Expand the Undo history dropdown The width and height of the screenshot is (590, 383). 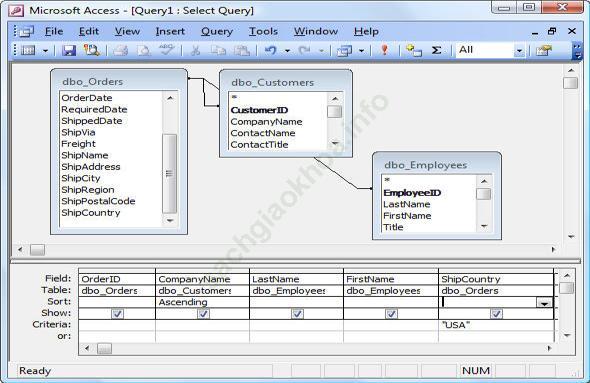coord(287,50)
